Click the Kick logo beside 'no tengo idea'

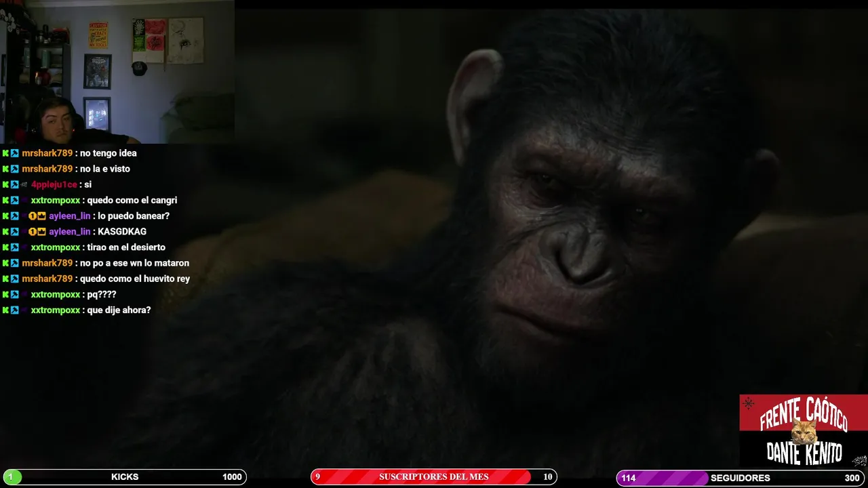click(x=5, y=153)
